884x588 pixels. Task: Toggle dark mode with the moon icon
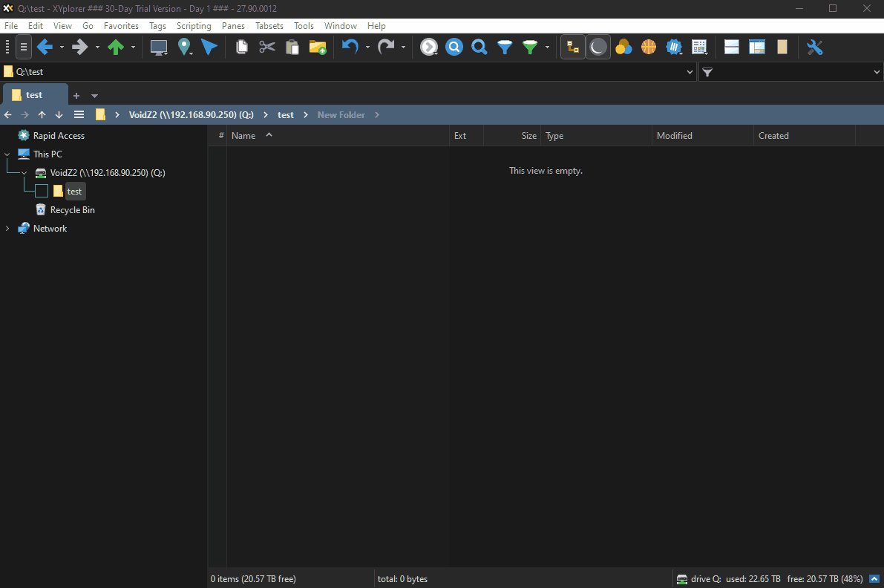pyautogui.click(x=597, y=47)
